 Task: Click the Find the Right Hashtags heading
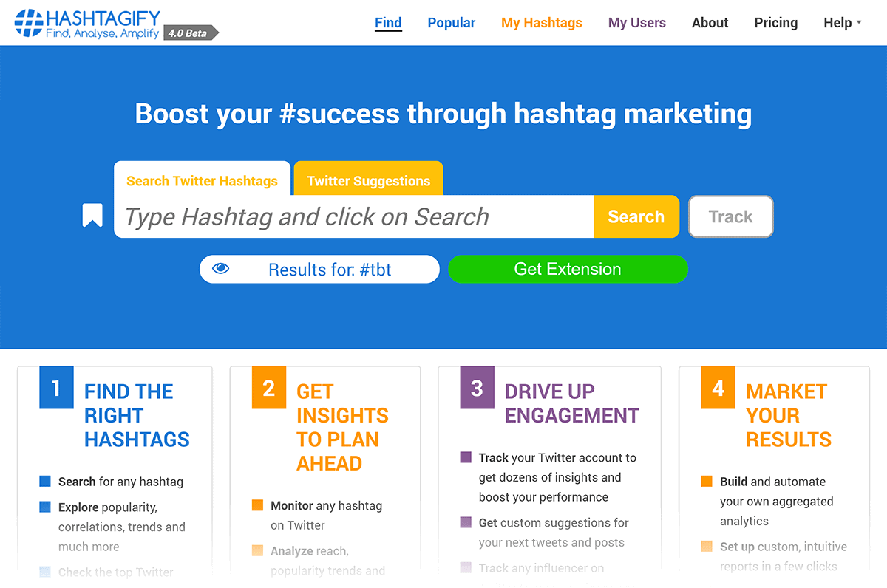pyautogui.click(x=137, y=415)
